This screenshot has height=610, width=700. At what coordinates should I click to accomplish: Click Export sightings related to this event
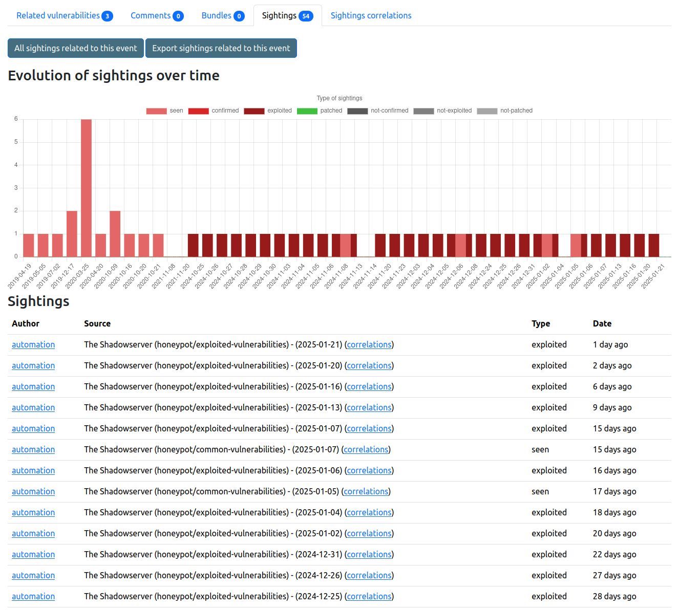click(221, 48)
